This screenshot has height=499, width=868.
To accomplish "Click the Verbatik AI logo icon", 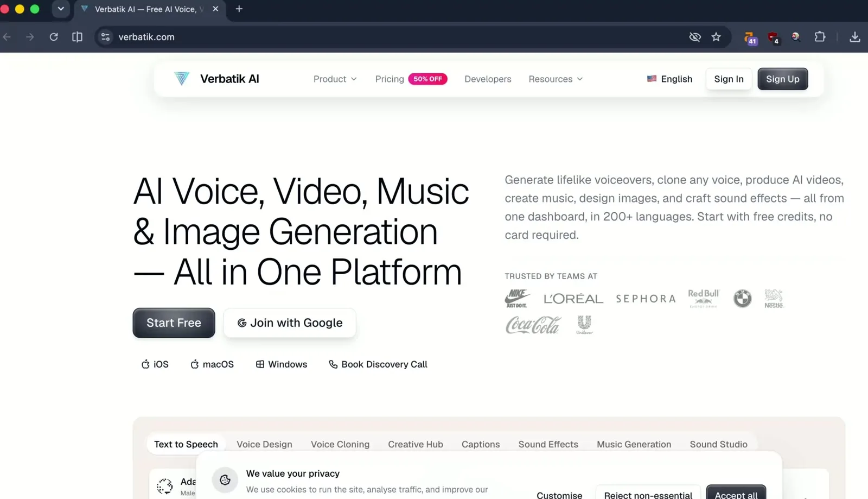I will (182, 79).
